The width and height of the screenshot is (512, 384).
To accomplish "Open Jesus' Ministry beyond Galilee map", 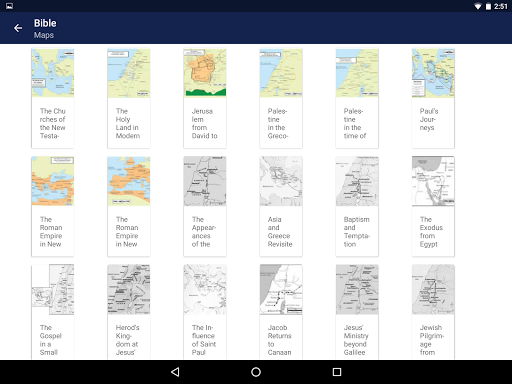I will point(357,312).
